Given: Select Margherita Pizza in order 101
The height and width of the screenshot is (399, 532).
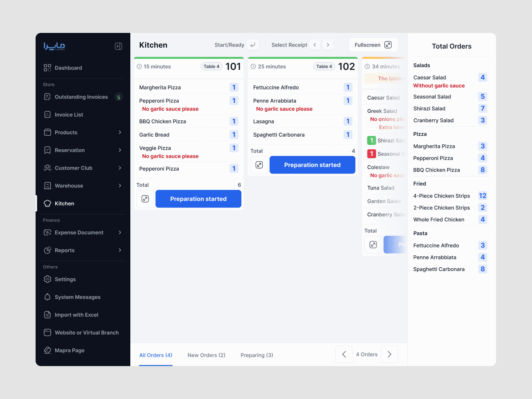Looking at the screenshot, I should click(x=189, y=87).
